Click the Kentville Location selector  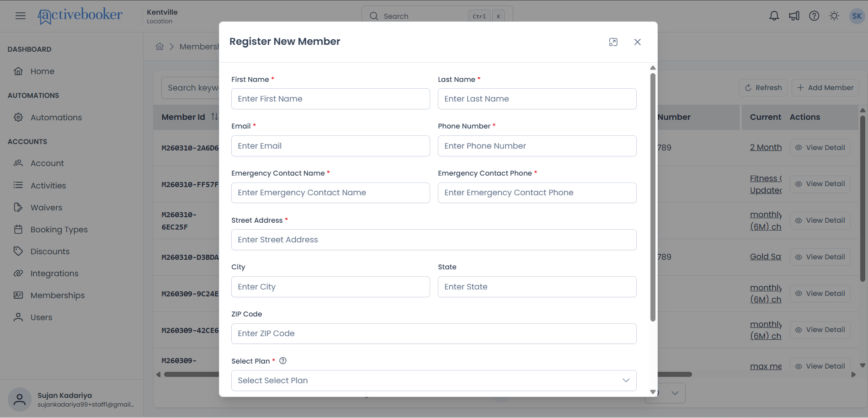coord(162,16)
